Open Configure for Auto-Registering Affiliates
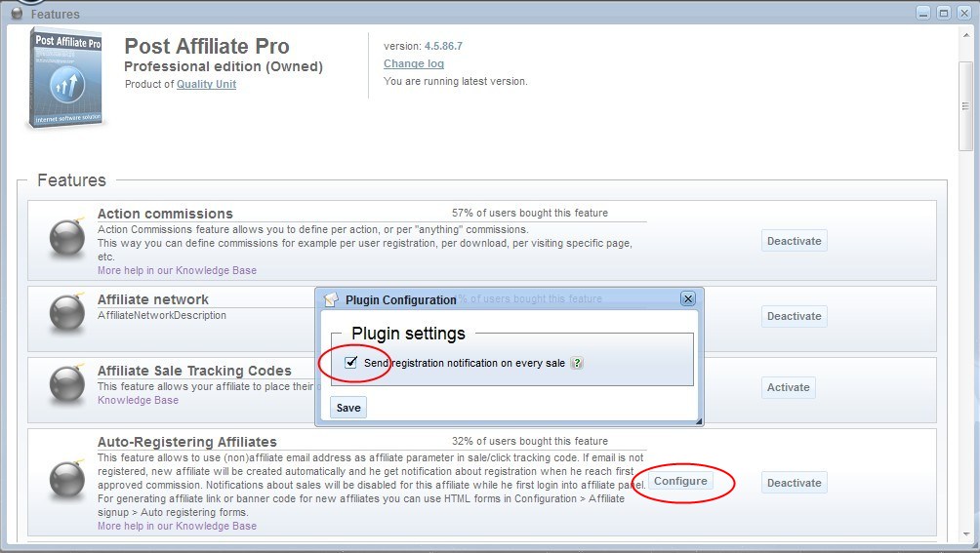 click(680, 481)
